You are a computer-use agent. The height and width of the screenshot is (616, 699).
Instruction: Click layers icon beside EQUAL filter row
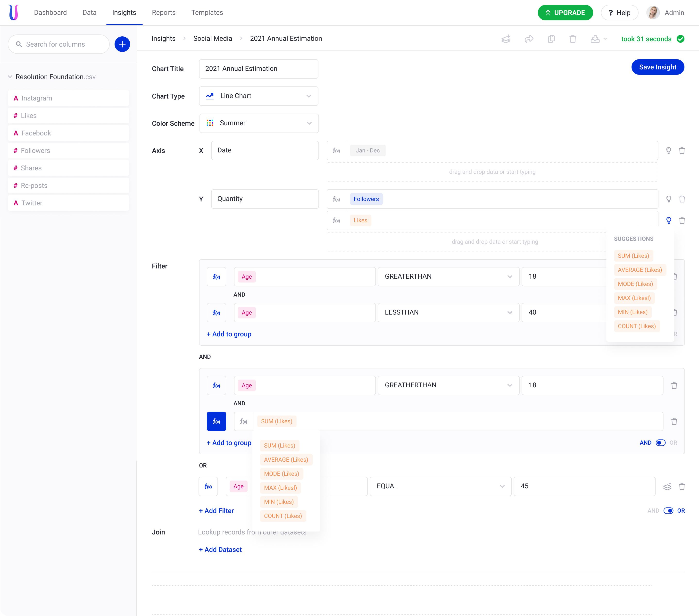click(667, 486)
